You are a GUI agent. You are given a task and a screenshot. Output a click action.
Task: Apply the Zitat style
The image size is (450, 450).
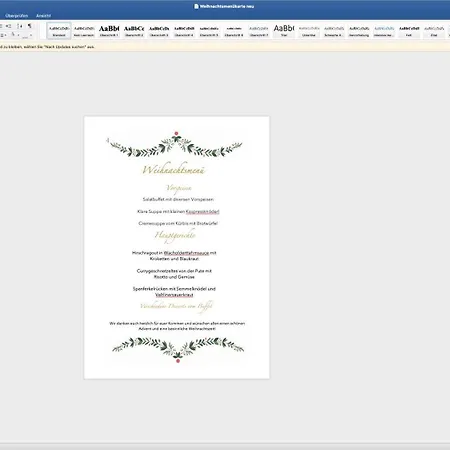[x=434, y=31]
